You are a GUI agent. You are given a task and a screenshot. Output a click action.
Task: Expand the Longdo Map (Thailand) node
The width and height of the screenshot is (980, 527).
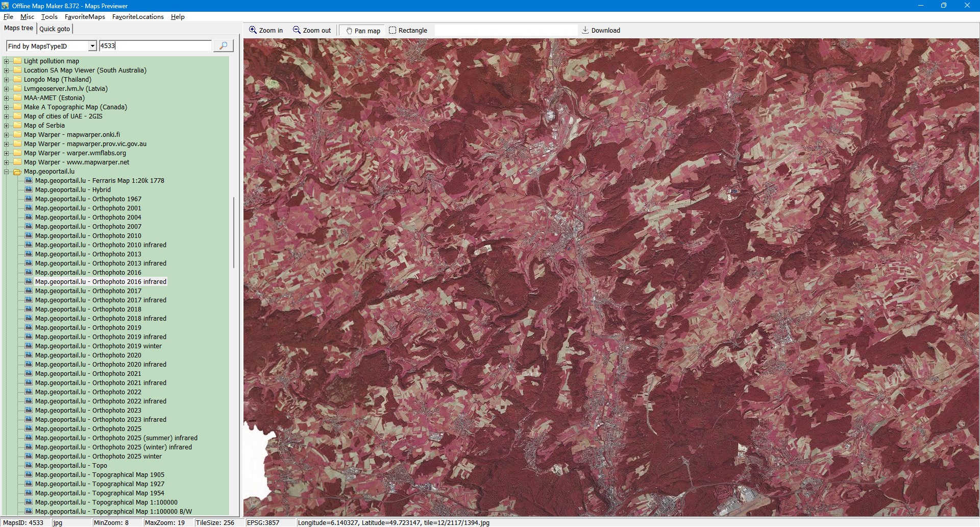point(7,80)
